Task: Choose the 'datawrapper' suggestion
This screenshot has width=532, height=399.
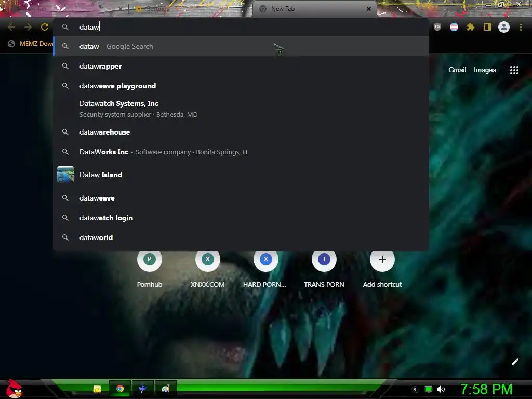Action: pyautogui.click(x=241, y=66)
